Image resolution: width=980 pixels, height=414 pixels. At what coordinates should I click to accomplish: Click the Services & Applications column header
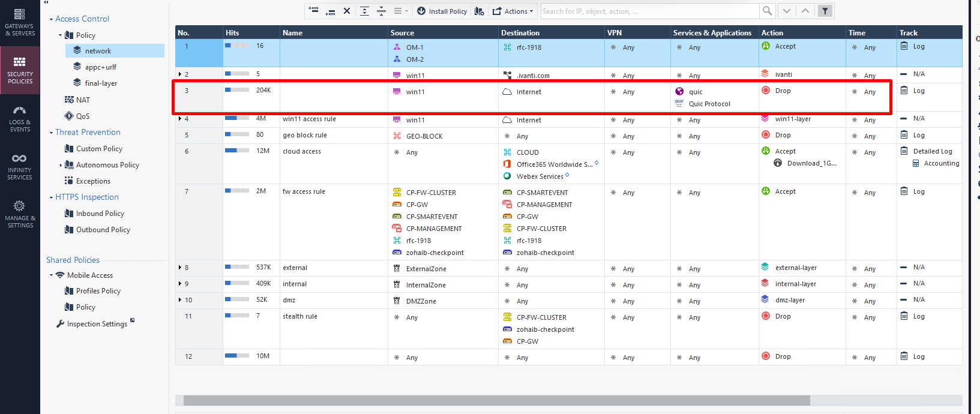point(714,33)
